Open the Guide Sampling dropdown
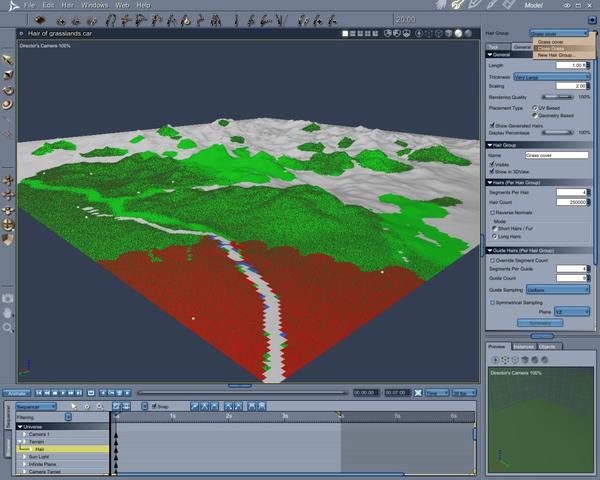This screenshot has width=600, height=480. click(558, 290)
